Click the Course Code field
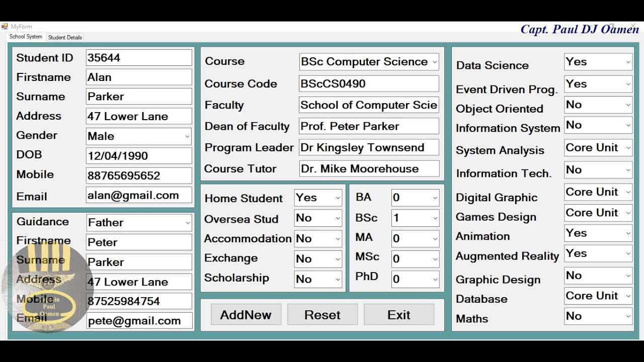 click(369, 83)
